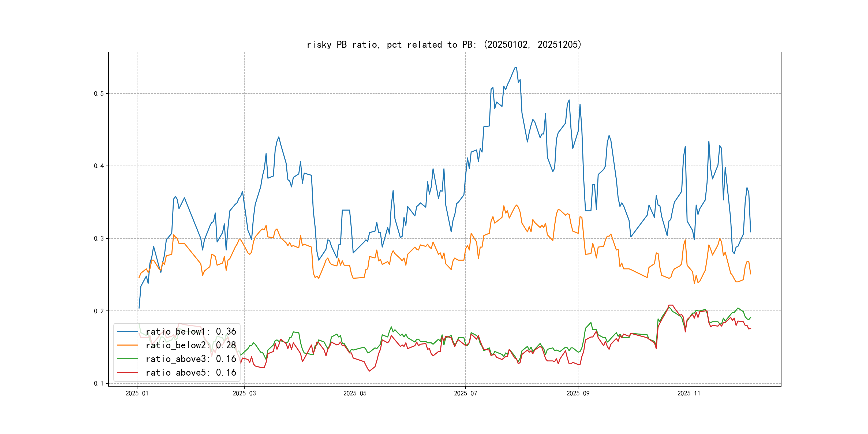Select the ratio_above3: 0.16 legend label

tap(191, 359)
